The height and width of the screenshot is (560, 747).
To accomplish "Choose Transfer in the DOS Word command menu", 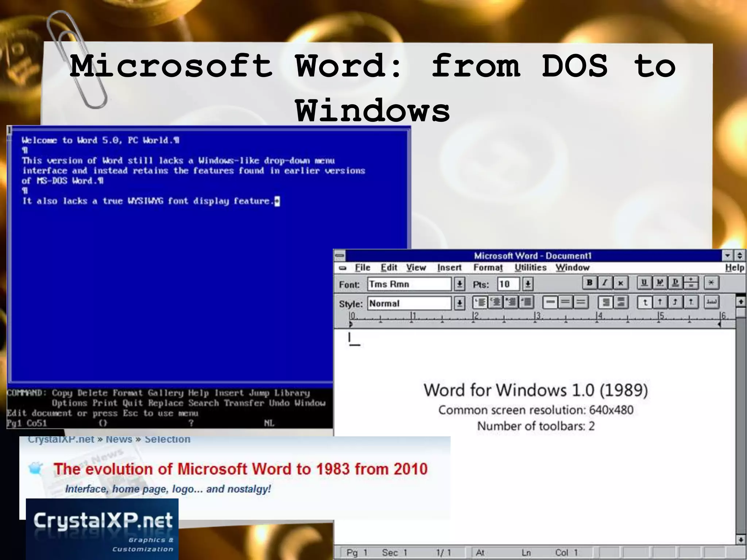I will (x=244, y=403).
